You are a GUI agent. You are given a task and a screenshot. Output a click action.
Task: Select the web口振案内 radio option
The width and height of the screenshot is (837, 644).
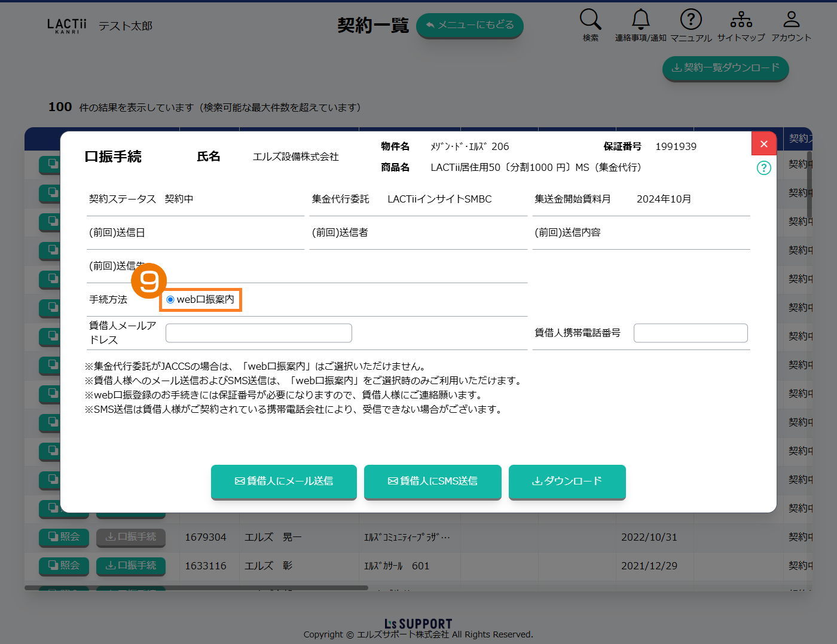[x=171, y=300]
